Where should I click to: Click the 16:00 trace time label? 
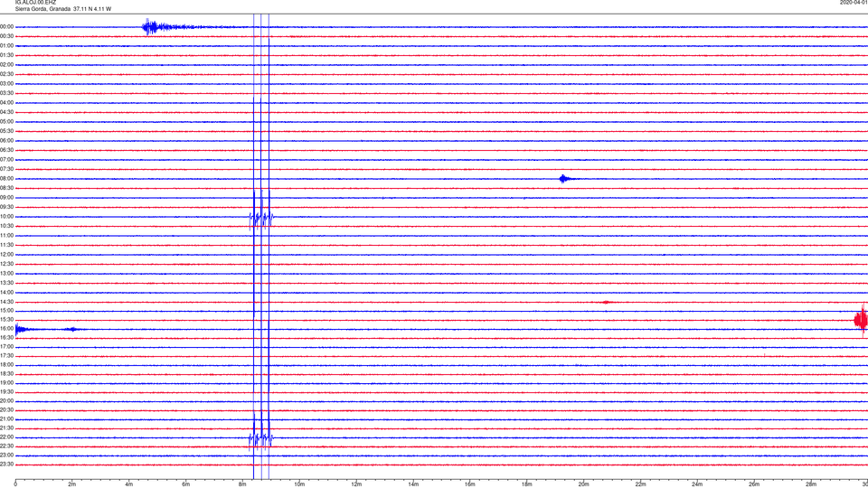coord(6,328)
